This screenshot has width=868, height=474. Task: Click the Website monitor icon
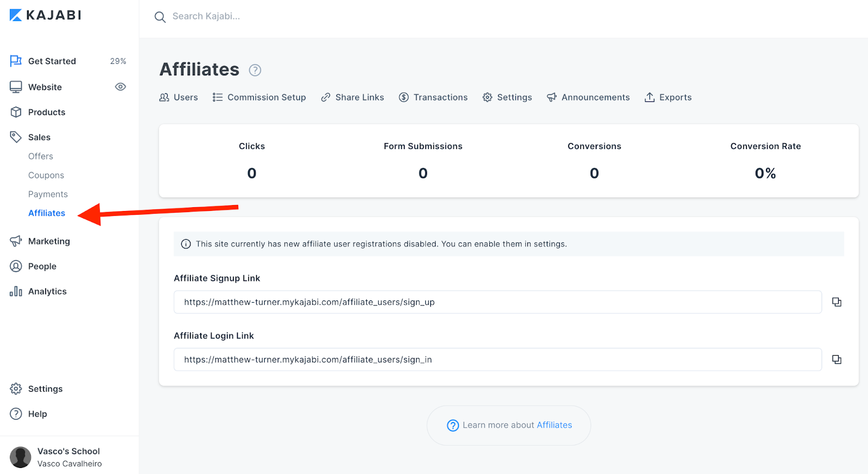[x=16, y=87]
